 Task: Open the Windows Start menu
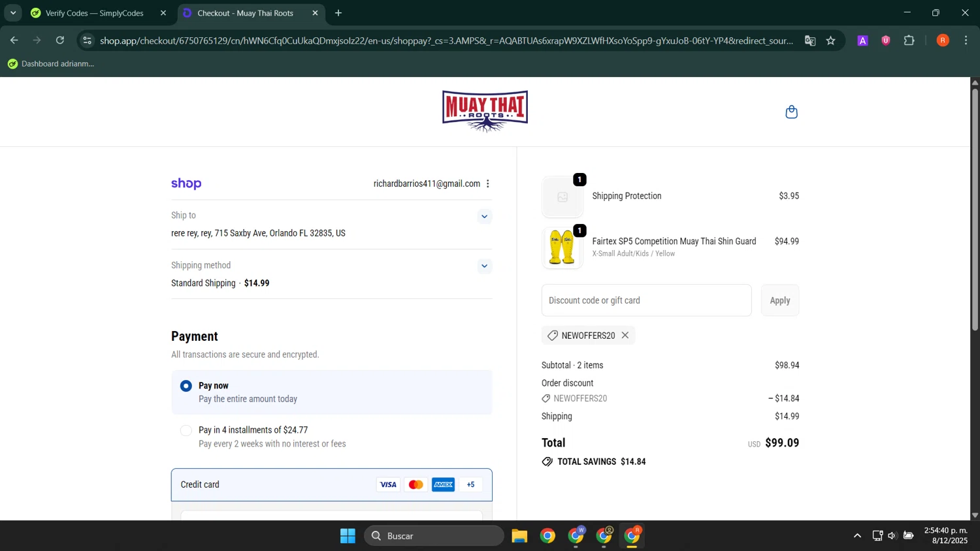pyautogui.click(x=348, y=536)
